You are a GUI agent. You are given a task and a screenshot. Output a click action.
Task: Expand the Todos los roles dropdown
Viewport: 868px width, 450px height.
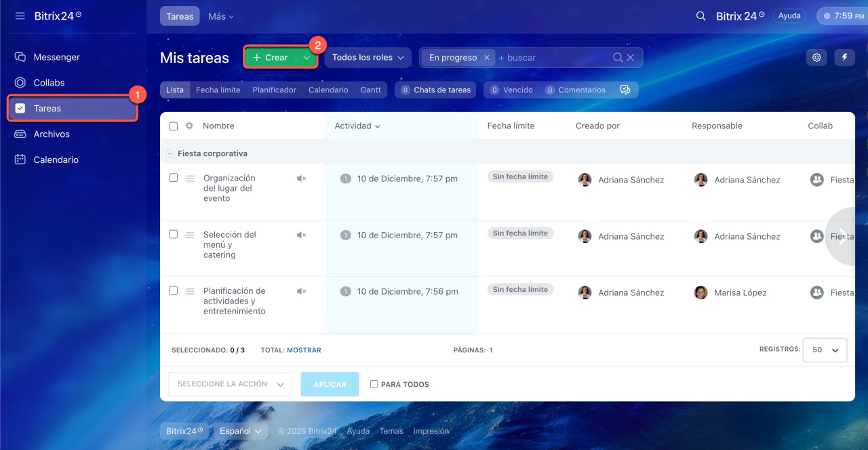coord(368,58)
